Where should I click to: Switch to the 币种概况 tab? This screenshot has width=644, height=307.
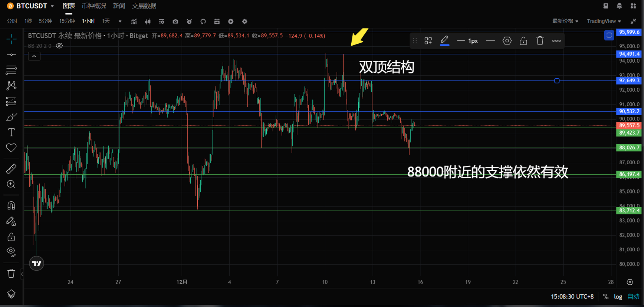[x=94, y=6]
